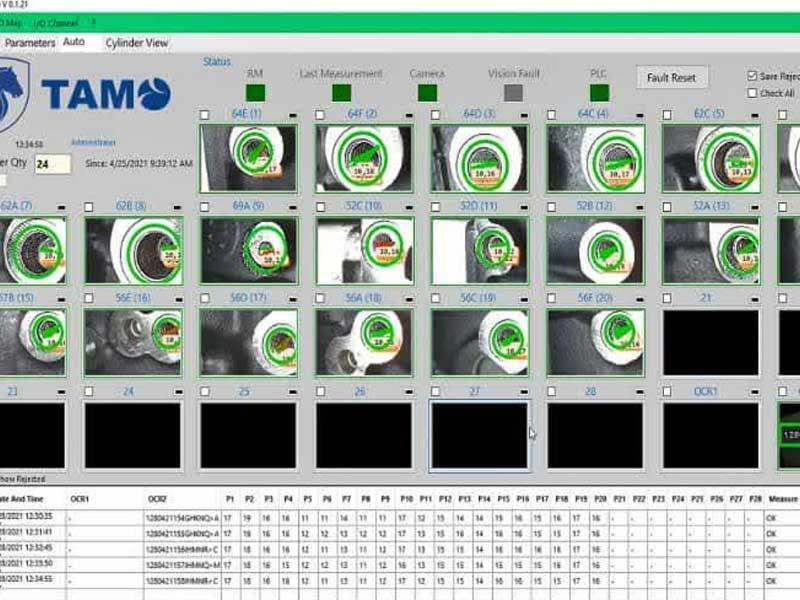Toggle the Save Rejected checkbox

click(x=752, y=76)
